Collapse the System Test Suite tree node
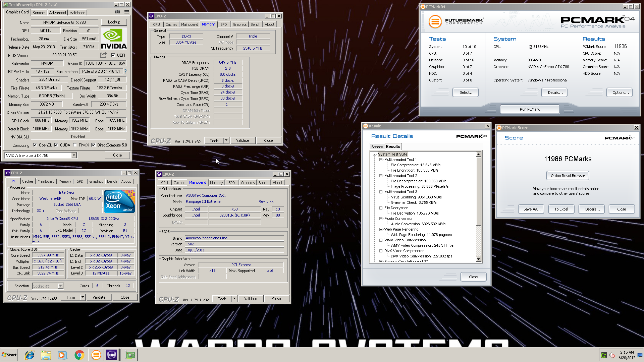The image size is (644, 362). pos(375,155)
